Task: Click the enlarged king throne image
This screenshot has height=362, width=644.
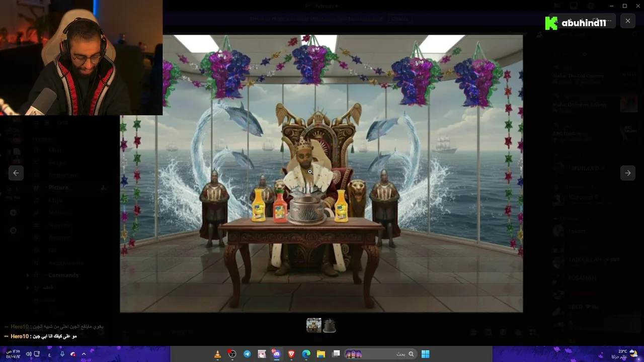Action: click(321, 173)
